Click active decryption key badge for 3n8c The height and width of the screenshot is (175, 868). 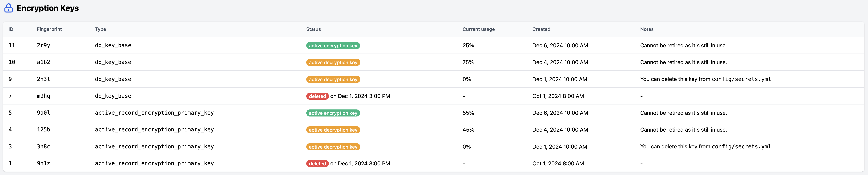pos(333,147)
